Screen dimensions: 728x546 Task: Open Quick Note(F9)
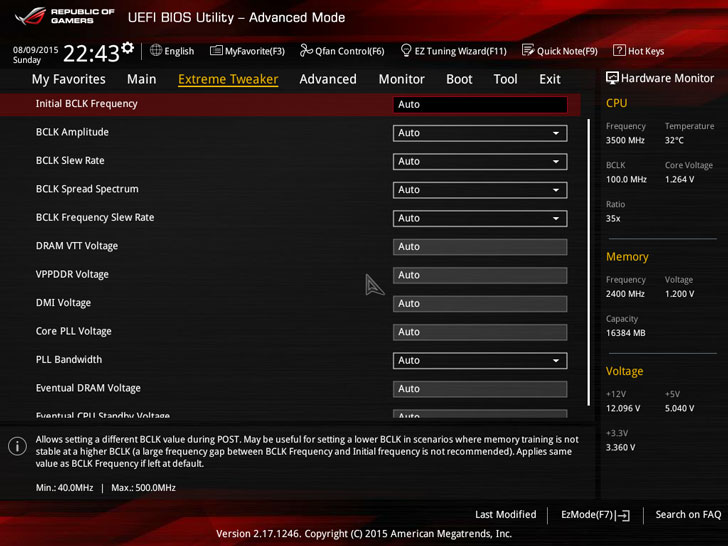560,51
